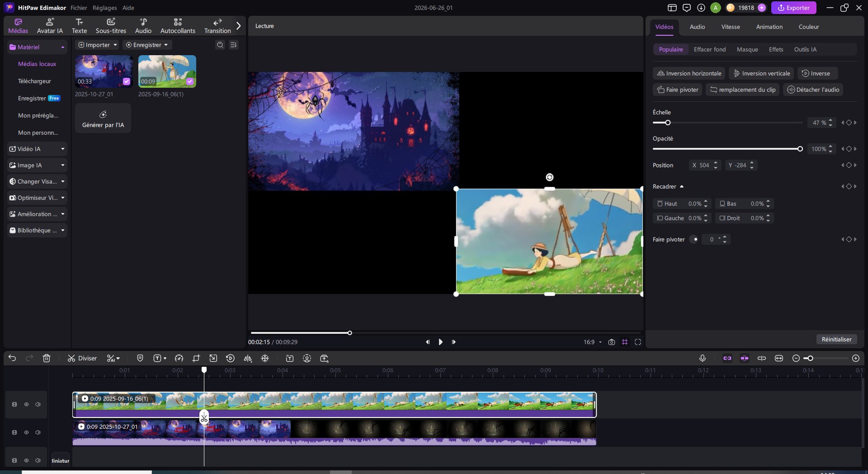Click the Opacité slider handle
This screenshot has width=868, height=474.
(x=800, y=149)
